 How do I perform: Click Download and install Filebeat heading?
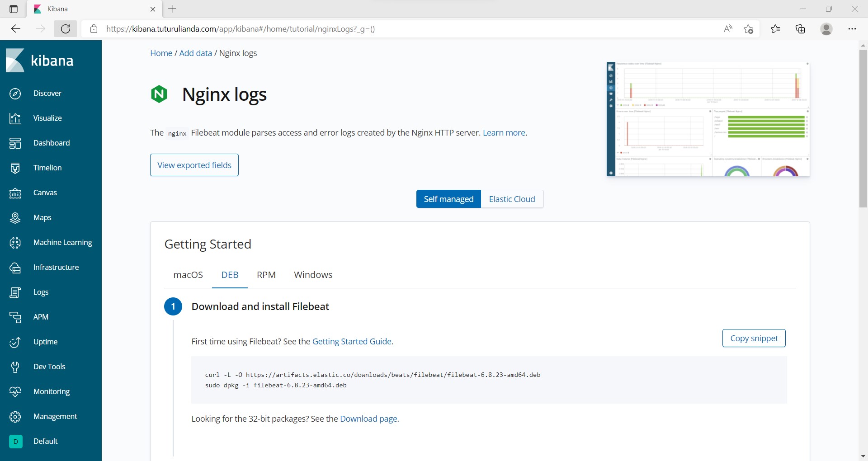pyautogui.click(x=260, y=306)
